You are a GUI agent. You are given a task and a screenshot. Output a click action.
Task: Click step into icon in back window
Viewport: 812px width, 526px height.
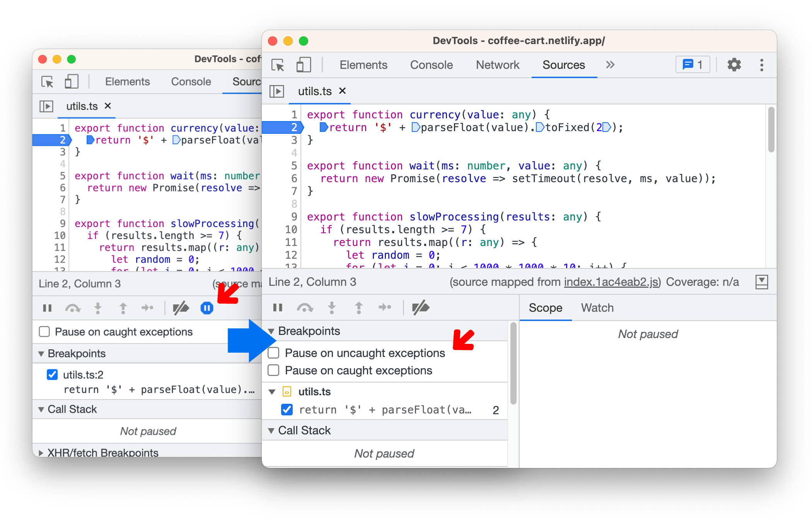click(98, 308)
